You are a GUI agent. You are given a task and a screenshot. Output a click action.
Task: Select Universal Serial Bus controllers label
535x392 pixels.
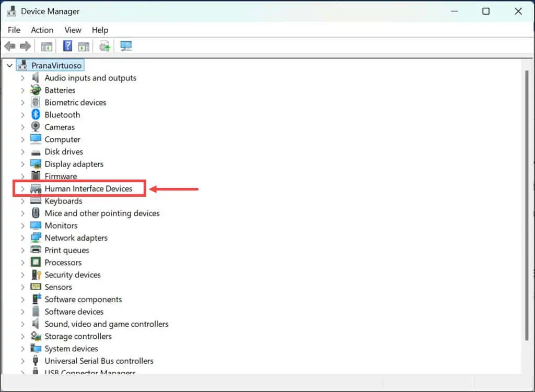click(x=99, y=361)
